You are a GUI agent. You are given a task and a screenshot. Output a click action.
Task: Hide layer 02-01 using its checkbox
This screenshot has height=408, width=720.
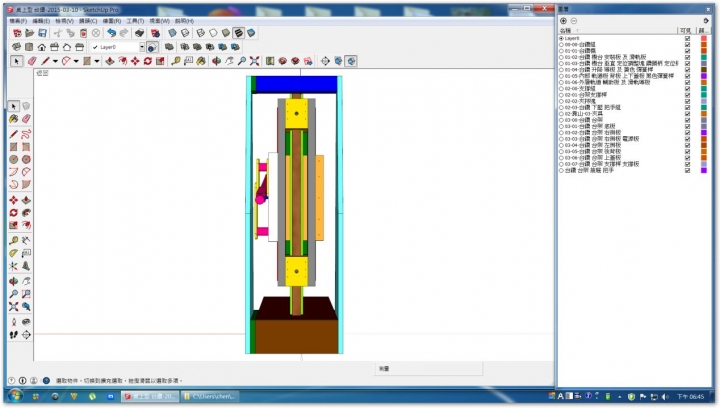pyautogui.click(x=687, y=95)
